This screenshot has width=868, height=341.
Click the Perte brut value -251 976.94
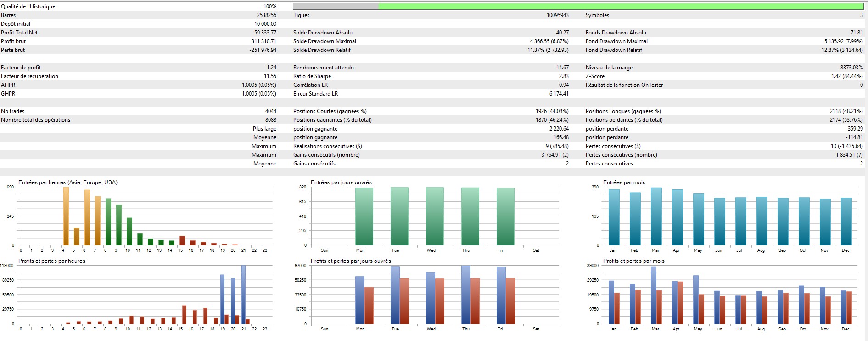263,50
